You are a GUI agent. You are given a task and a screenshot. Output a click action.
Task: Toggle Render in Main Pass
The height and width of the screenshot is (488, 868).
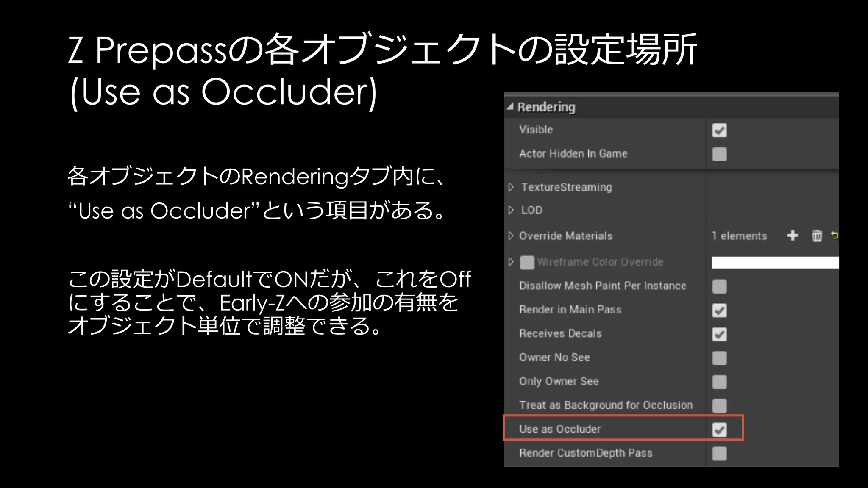click(x=719, y=310)
